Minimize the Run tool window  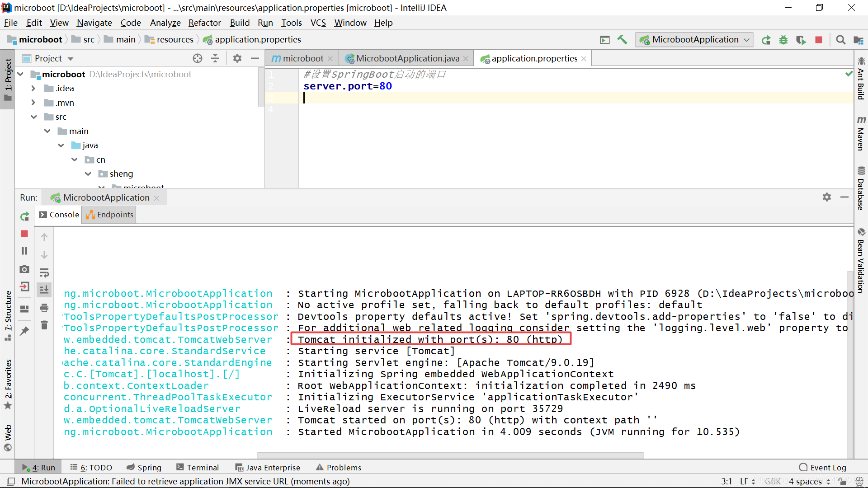[x=844, y=197]
